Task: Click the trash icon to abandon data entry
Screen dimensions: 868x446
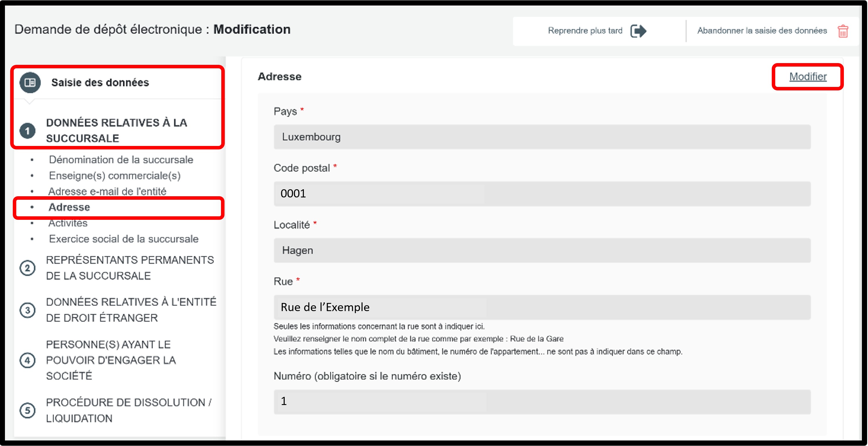Action: [x=843, y=31]
